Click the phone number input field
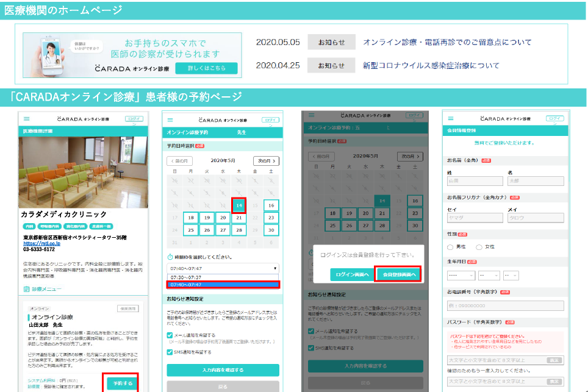Viewport: 588px width, 392px height. [x=506, y=305]
